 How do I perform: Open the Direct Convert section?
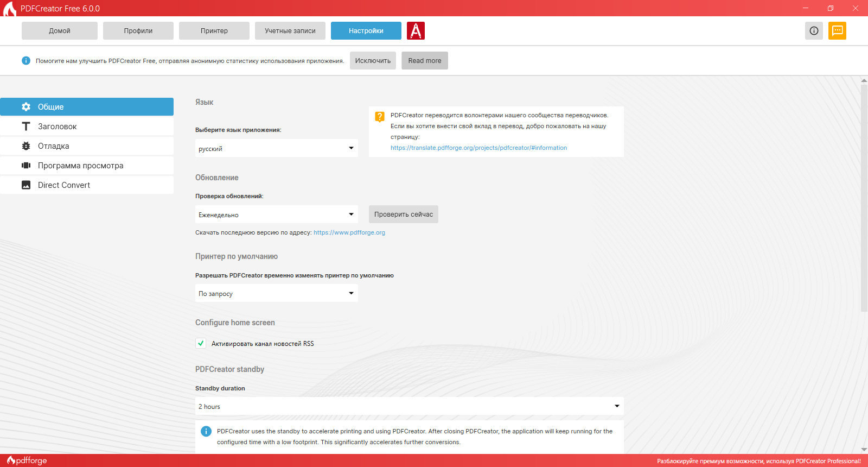tap(87, 185)
